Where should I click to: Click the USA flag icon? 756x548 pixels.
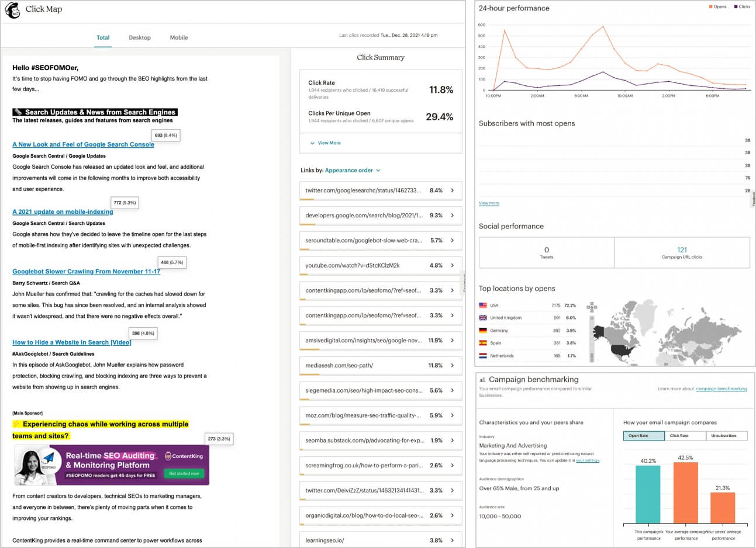tap(483, 305)
